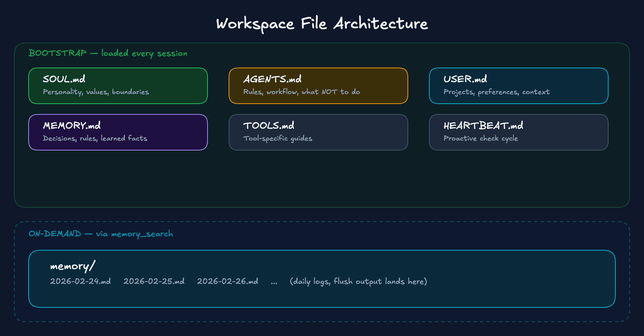
Task: Click the HEARTBEAT.md card
Action: coord(519,132)
